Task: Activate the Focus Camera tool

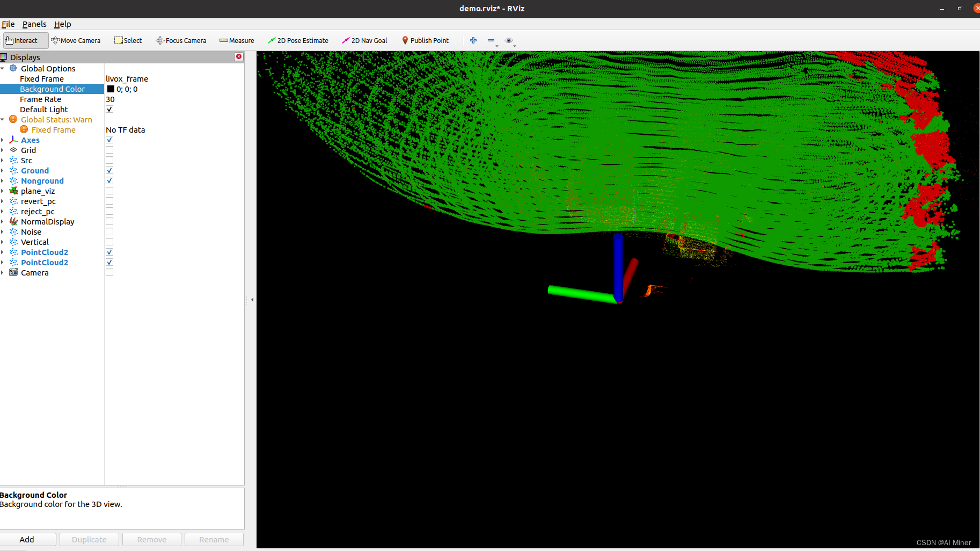Action: pyautogui.click(x=181, y=40)
